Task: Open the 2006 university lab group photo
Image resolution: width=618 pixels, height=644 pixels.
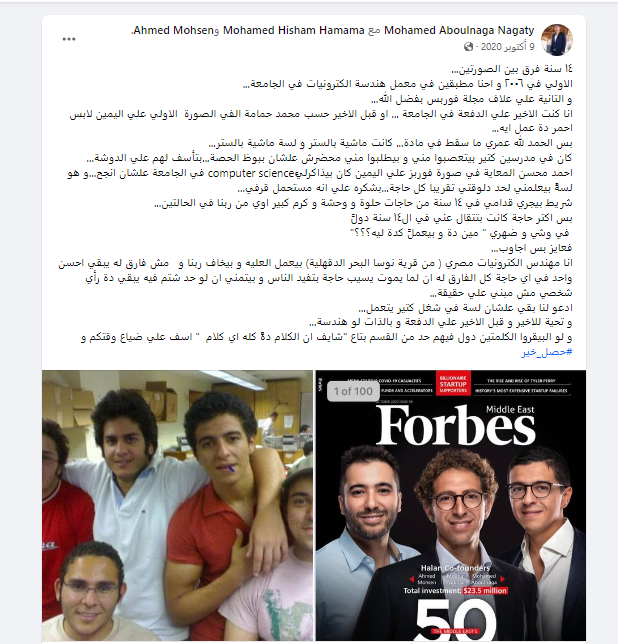Action: click(x=177, y=505)
